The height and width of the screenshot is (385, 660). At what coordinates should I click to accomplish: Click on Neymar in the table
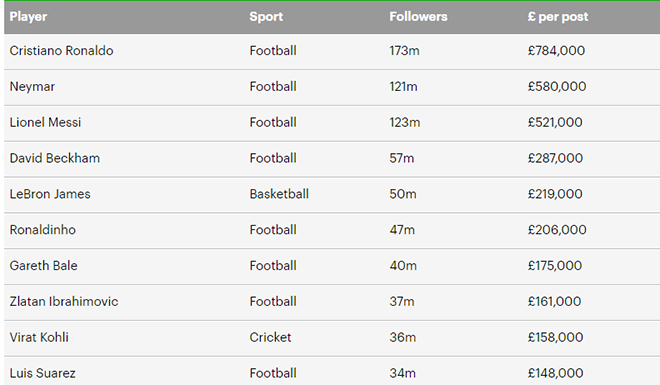(32, 87)
